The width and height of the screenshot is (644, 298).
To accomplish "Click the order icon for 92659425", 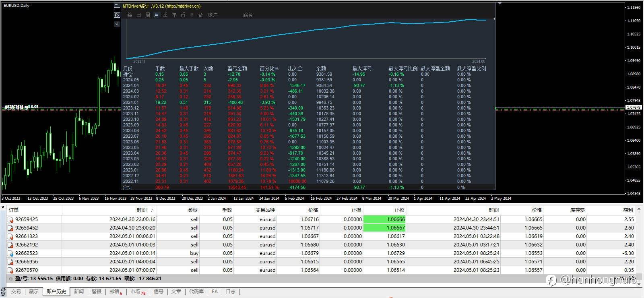I will coord(11,219).
